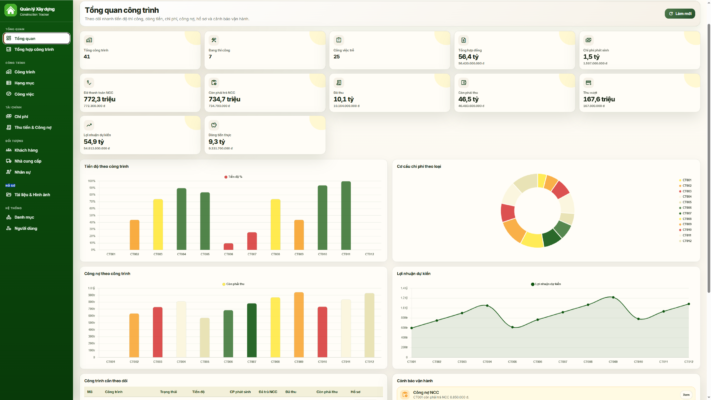Image resolution: width=711 pixels, height=400 pixels.
Task: Click the Thu tiền & Công nợ icon
Action: (9, 127)
